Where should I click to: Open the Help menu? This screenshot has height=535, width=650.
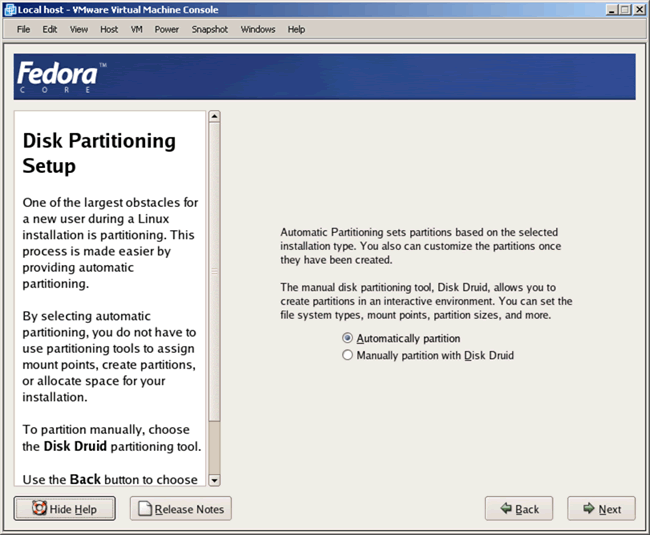click(296, 29)
